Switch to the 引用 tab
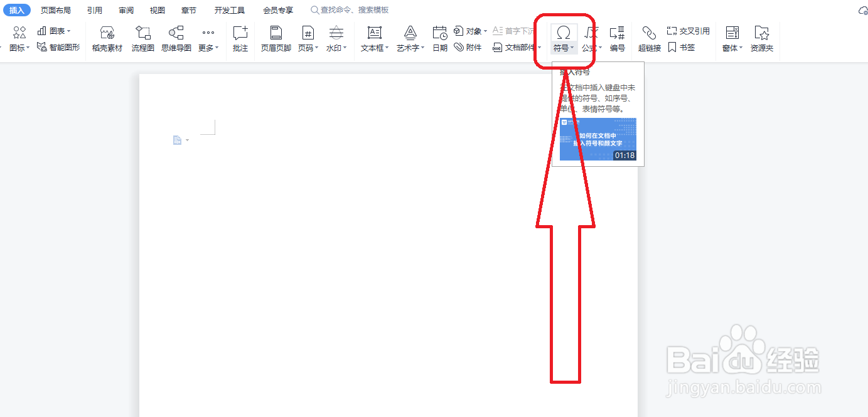The height and width of the screenshot is (417, 868). click(x=95, y=10)
